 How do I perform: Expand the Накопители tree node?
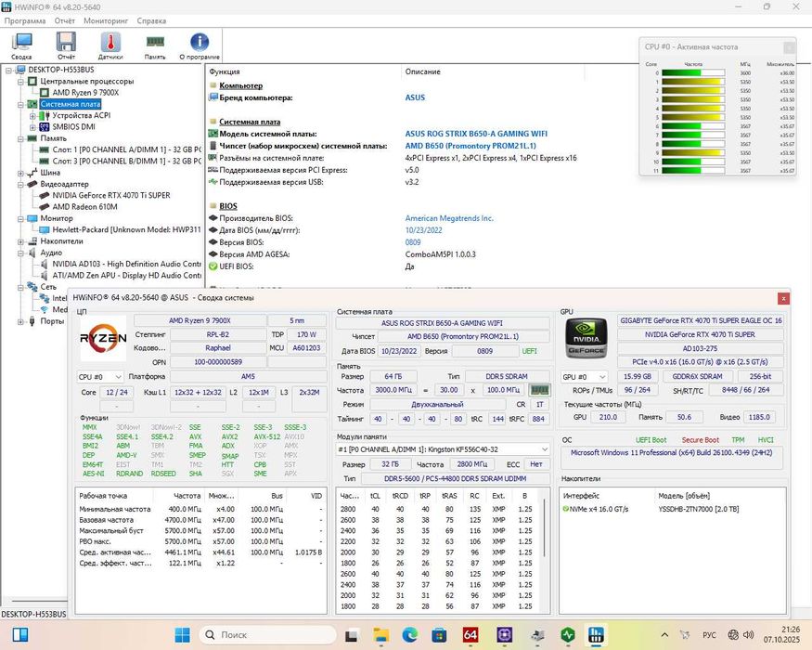[20, 241]
